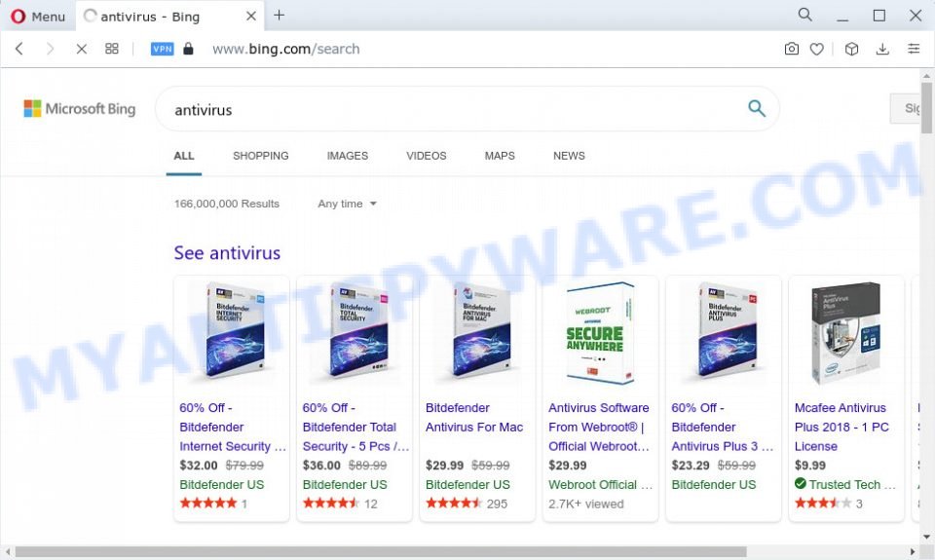Open a new tab with plus button

tap(280, 16)
